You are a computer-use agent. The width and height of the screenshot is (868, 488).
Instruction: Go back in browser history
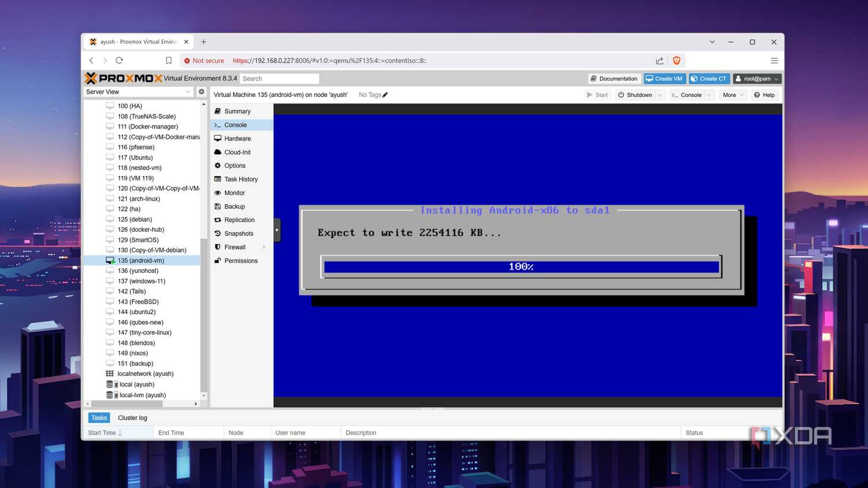(x=91, y=60)
